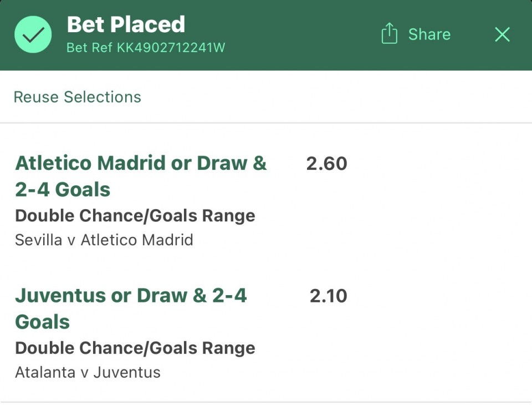
Task: Open the Sevilla v Atletico Madrid fixture
Action: pyautogui.click(x=104, y=240)
